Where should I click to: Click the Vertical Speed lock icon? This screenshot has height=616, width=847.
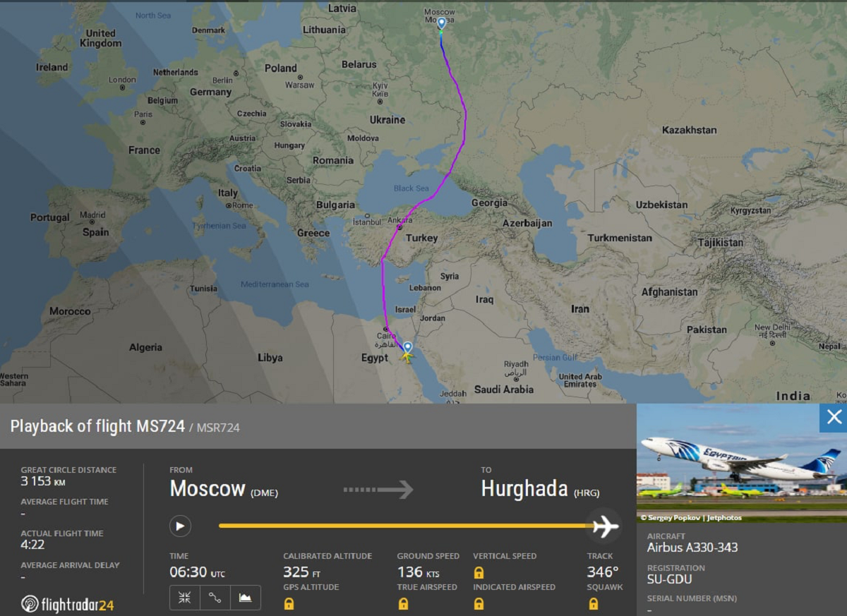coord(479,572)
